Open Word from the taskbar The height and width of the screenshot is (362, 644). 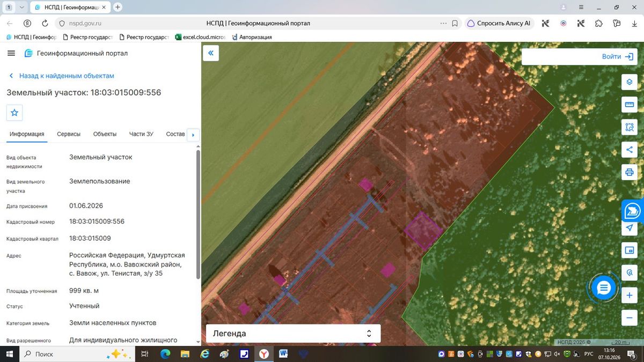(283, 354)
